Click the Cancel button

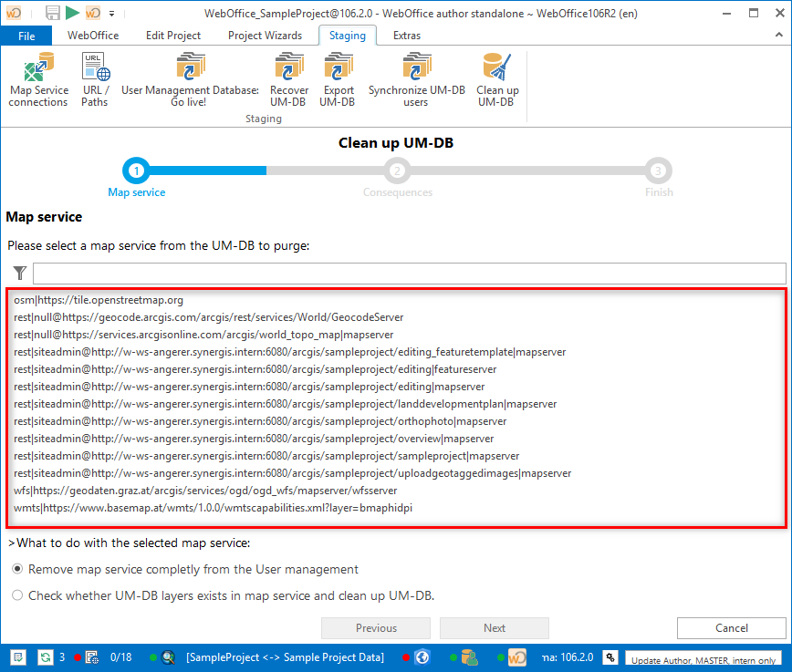[731, 628]
